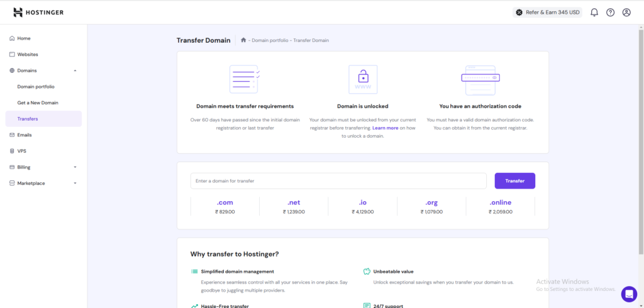Click the Learn more link about unlocking
This screenshot has height=308, width=644.
386,128
